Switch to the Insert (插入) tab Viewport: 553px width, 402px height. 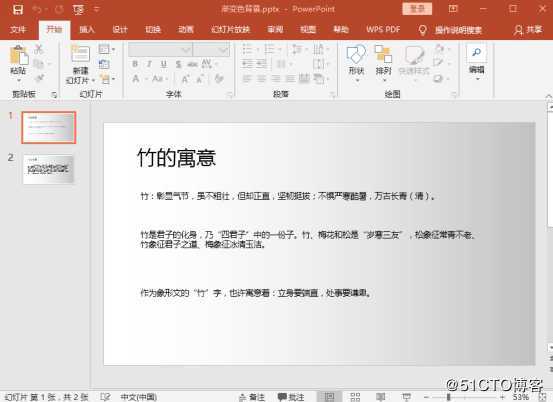(x=87, y=29)
